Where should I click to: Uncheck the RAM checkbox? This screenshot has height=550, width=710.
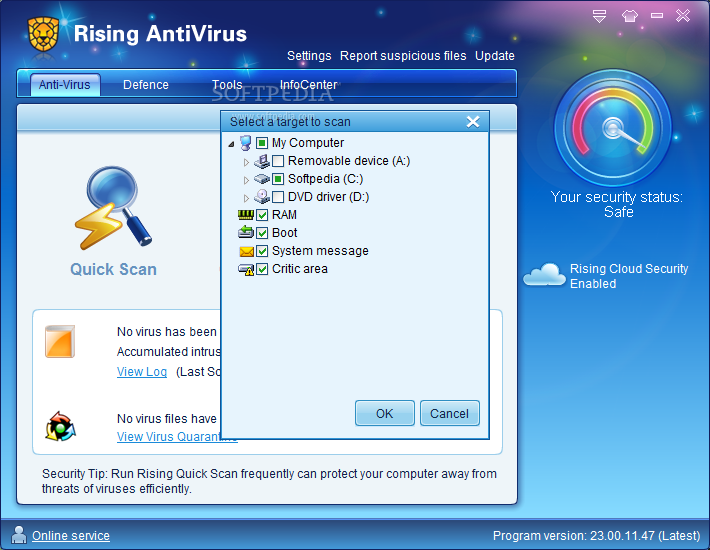[262, 215]
